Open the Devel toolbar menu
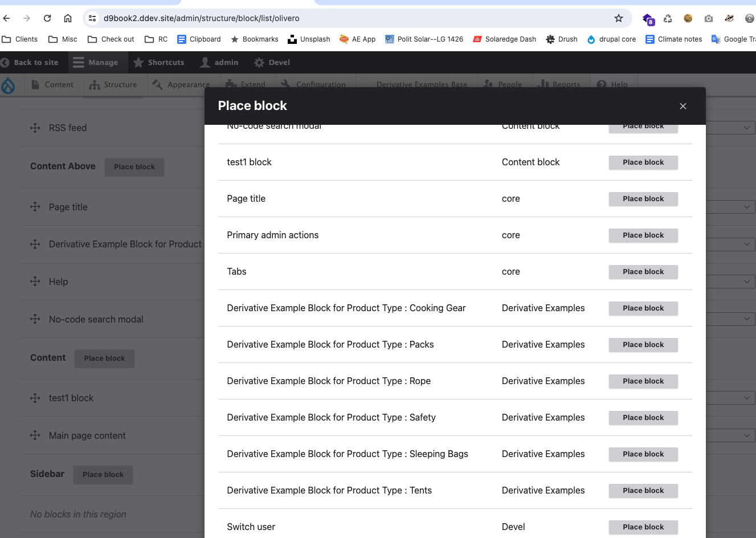 pos(272,63)
